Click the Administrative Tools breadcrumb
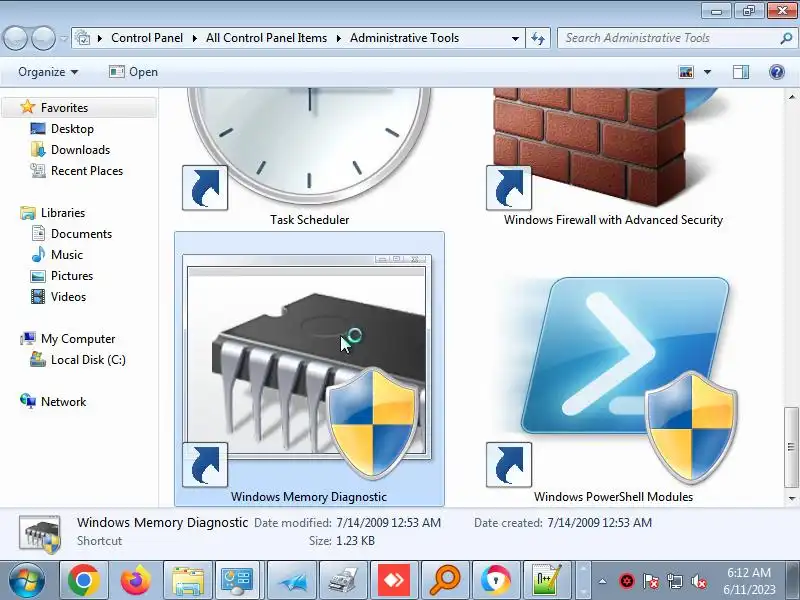Viewport: 800px width, 600px height. coord(404,38)
